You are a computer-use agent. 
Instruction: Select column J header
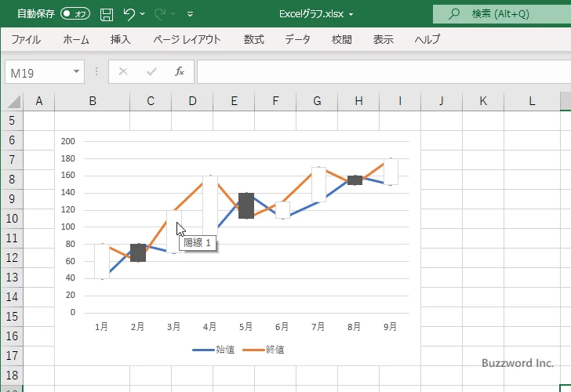[442, 101]
